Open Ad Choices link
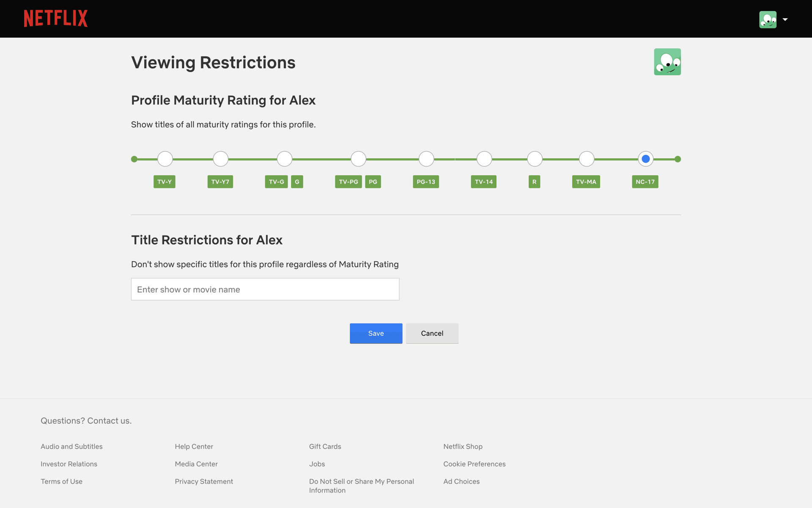Screen dimensions: 812x508 tap(461, 481)
